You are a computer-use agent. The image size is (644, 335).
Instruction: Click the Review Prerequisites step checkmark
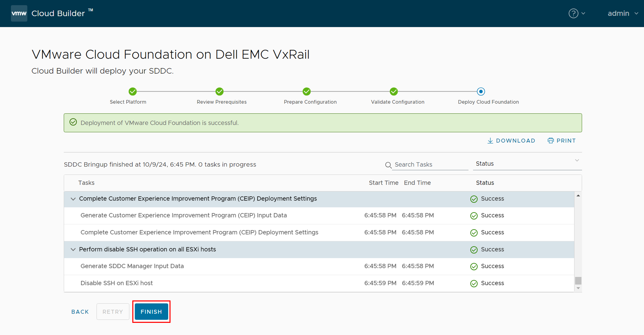[x=220, y=92]
